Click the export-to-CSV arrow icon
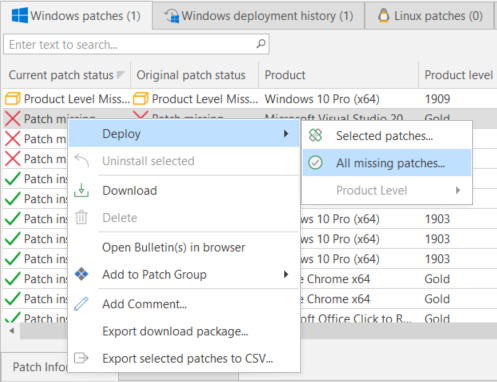The width and height of the screenshot is (497, 382). 81,358
